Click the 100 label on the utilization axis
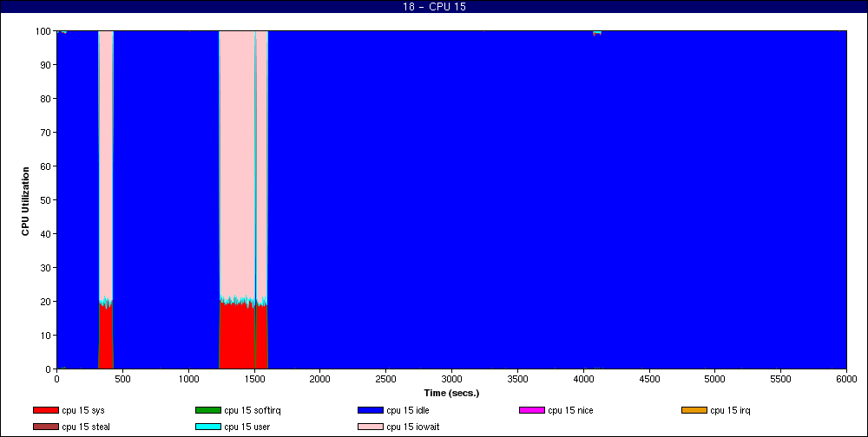The height and width of the screenshot is (437, 868). point(44,31)
